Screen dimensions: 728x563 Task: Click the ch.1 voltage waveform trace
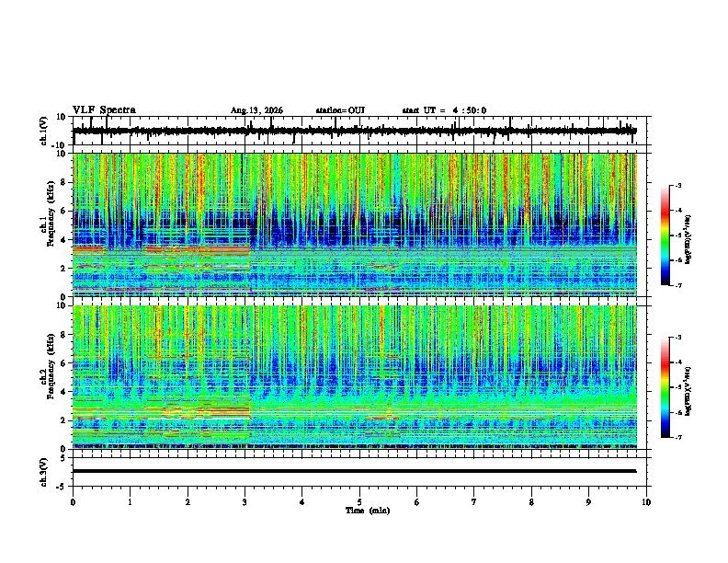click(x=355, y=131)
